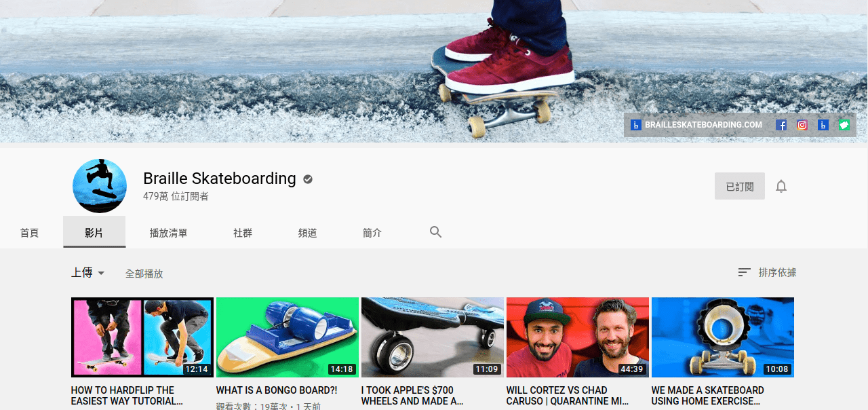This screenshot has height=410, width=868.
Task: Click title WHAT IS A BONGO BOARD?!
Action: pos(277,390)
